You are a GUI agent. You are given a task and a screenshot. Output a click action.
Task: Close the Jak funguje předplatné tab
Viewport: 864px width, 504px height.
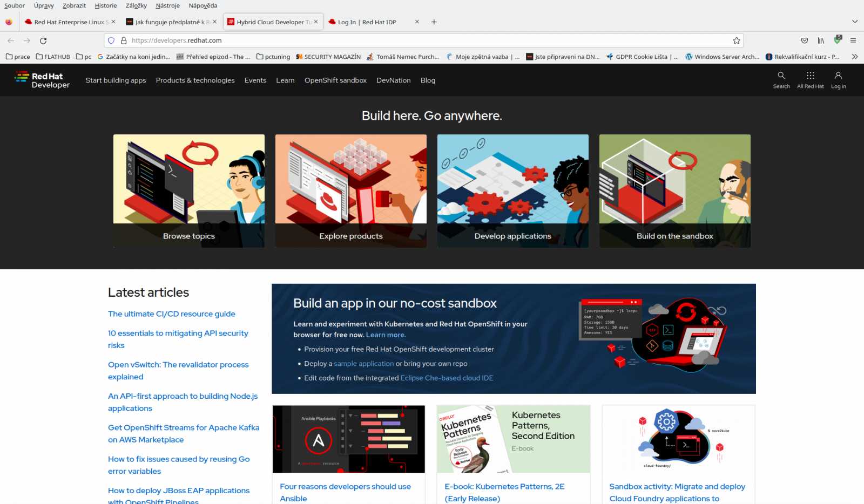point(214,22)
